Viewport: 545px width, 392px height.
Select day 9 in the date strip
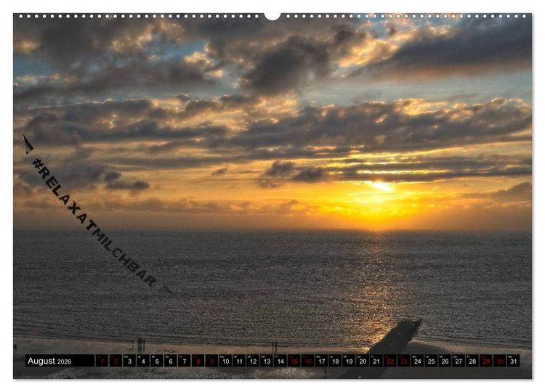[212, 361]
